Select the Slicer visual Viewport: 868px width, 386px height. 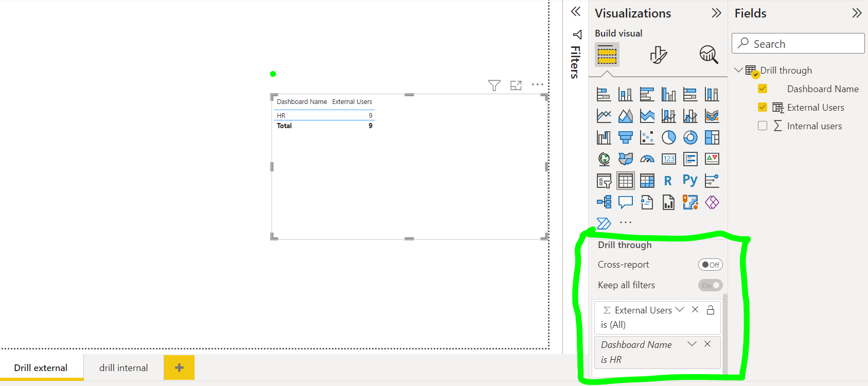pyautogui.click(x=604, y=181)
